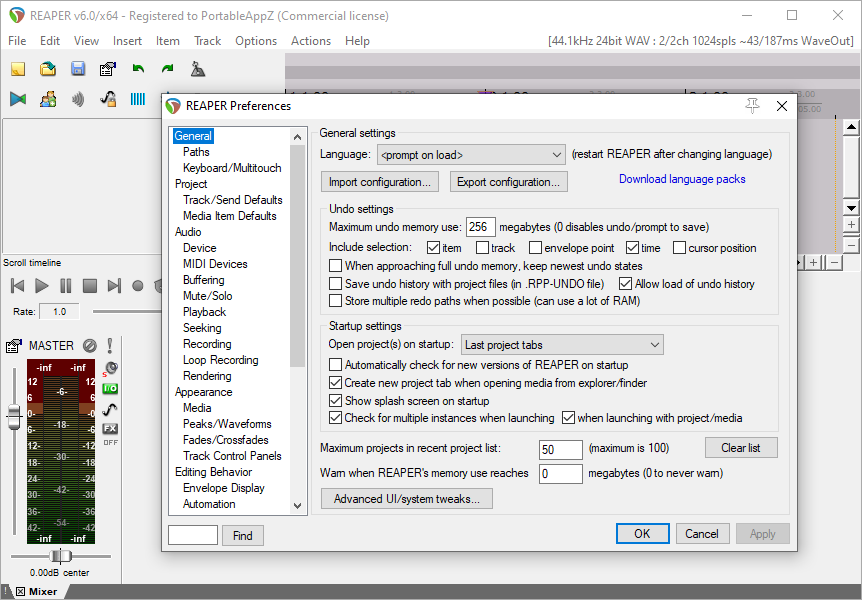Viewport: 862px width, 600px height.
Task: Click the master track envelope icon
Action: coord(110,409)
